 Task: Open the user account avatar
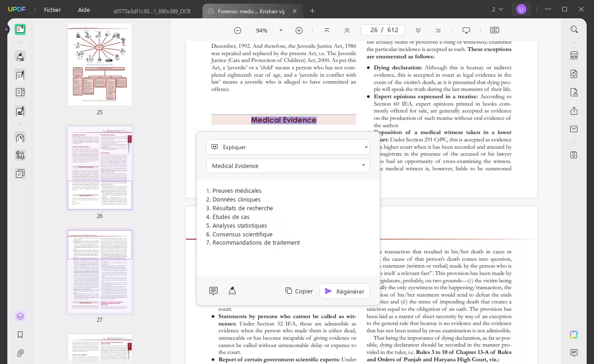pyautogui.click(x=521, y=9)
